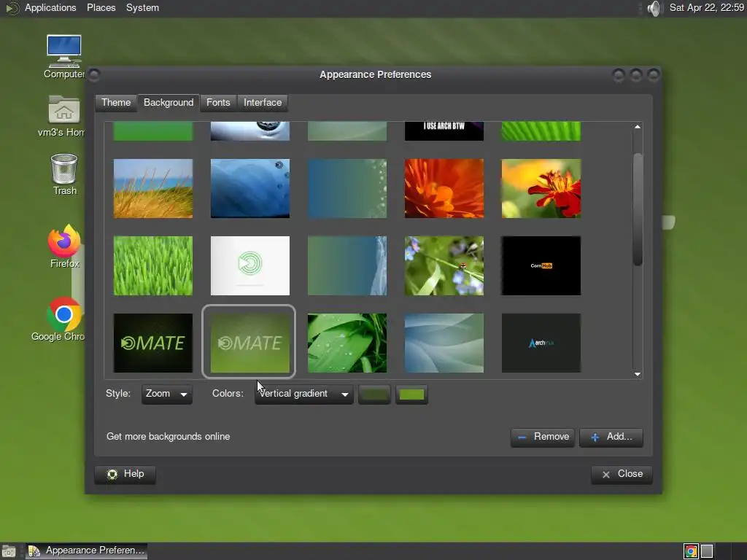This screenshot has width=747, height=560.
Task: Open the System menu
Action: coord(142,7)
